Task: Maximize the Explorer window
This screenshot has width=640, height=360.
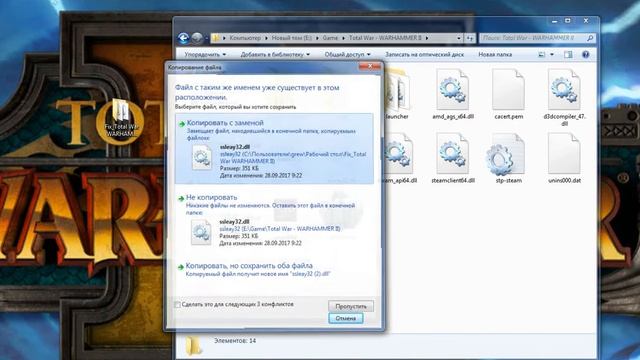Action: pos(568,20)
